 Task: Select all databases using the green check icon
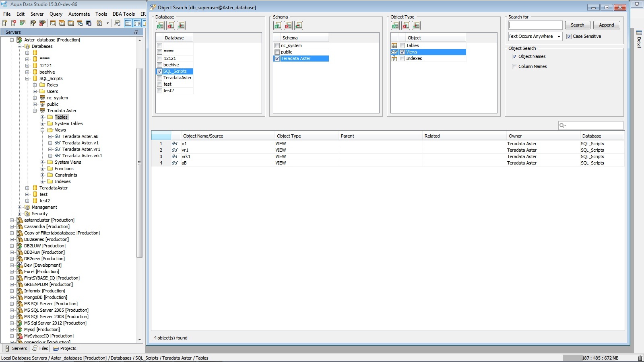click(x=160, y=26)
